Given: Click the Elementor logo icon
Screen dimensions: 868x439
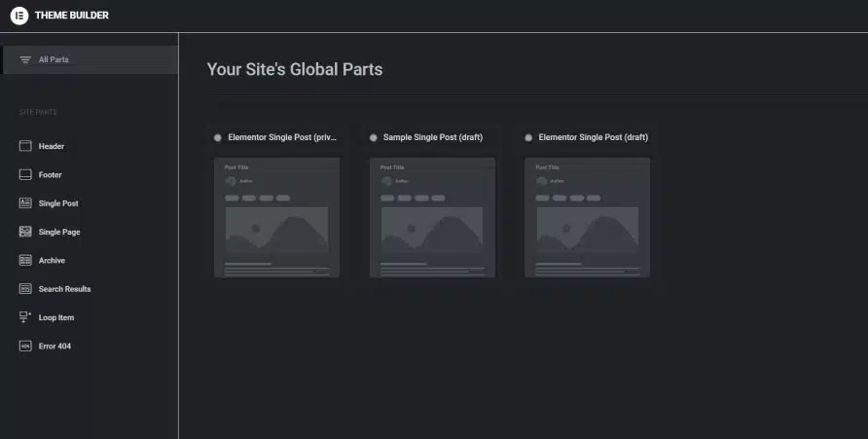Looking at the screenshot, I should click(x=19, y=16).
